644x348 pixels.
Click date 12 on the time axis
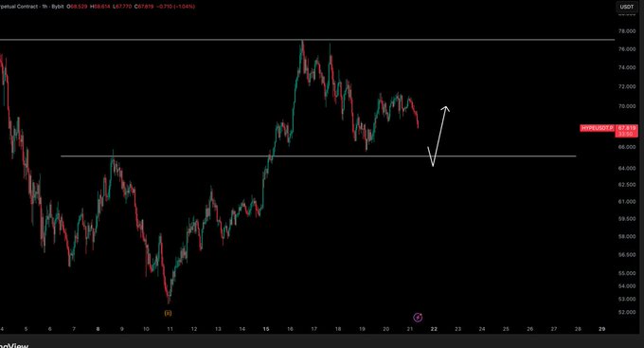[x=194, y=329]
